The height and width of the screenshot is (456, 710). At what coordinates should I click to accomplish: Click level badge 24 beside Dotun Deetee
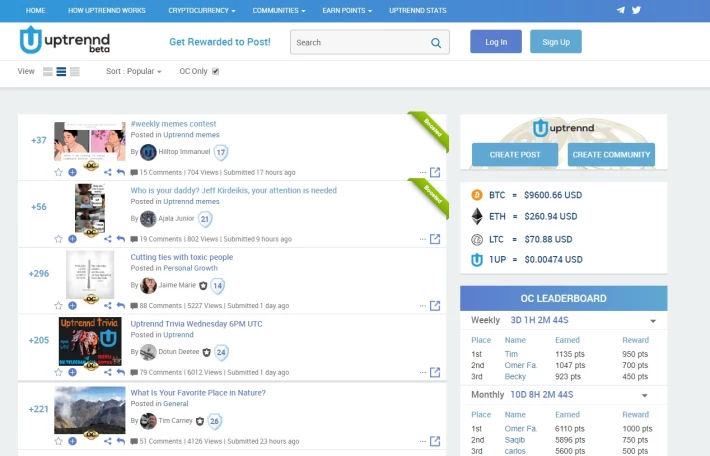[221, 352]
